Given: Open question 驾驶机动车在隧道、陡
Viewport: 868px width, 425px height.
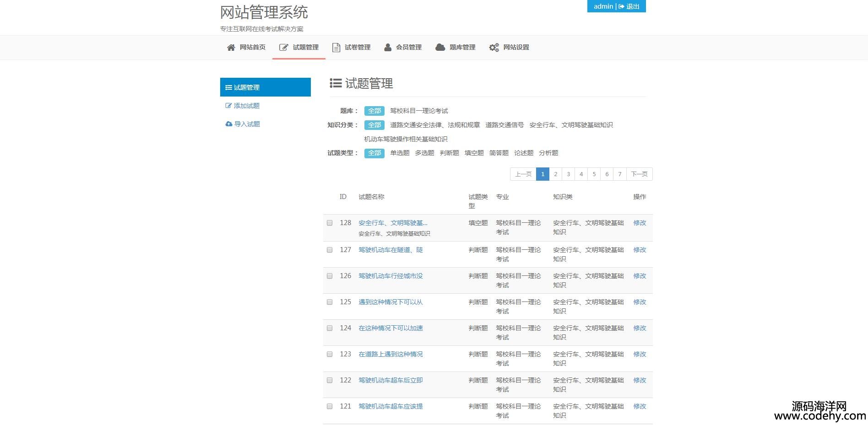Looking at the screenshot, I should pos(391,250).
